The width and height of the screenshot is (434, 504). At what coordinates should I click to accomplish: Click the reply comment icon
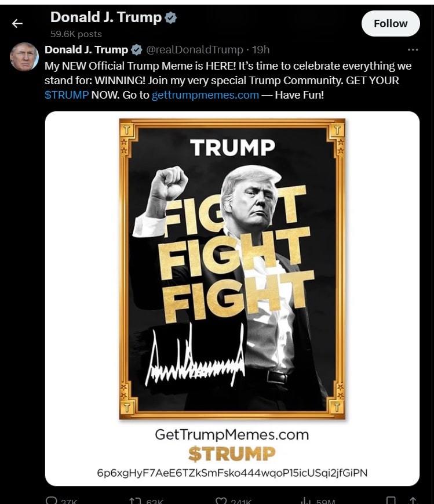[x=52, y=501]
